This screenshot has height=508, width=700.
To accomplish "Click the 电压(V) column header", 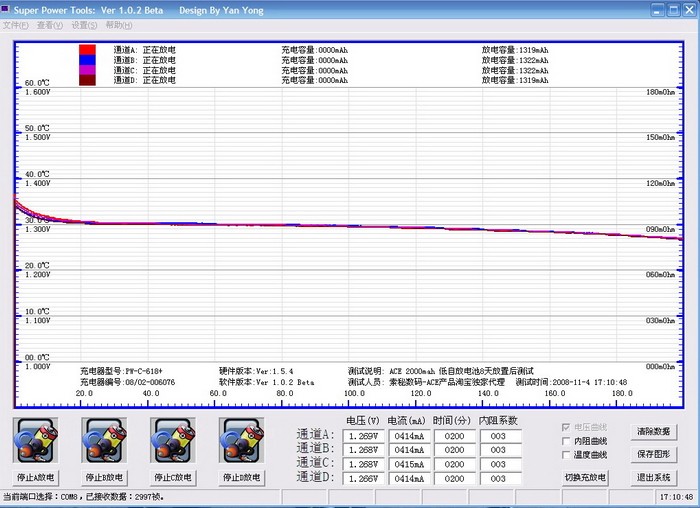I will point(363,421).
